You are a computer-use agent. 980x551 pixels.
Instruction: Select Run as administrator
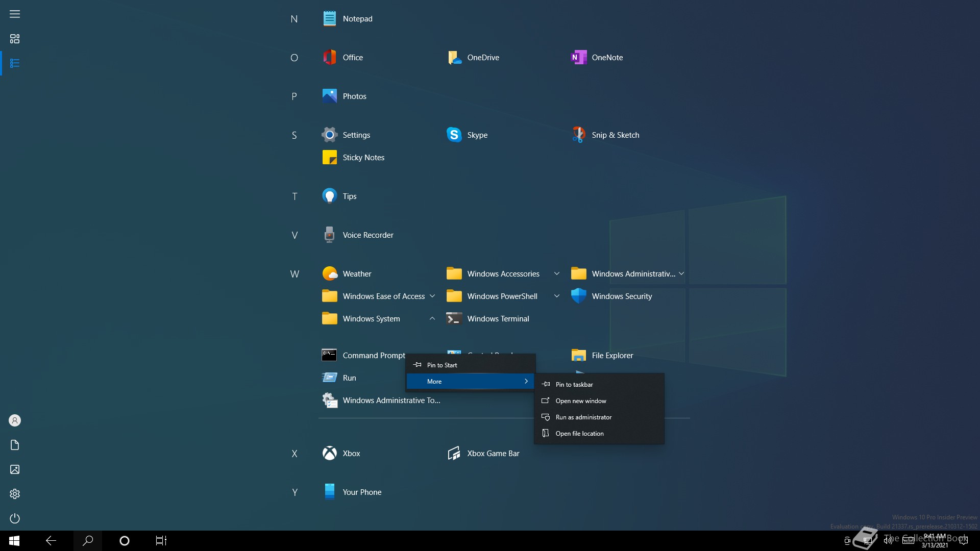point(599,417)
